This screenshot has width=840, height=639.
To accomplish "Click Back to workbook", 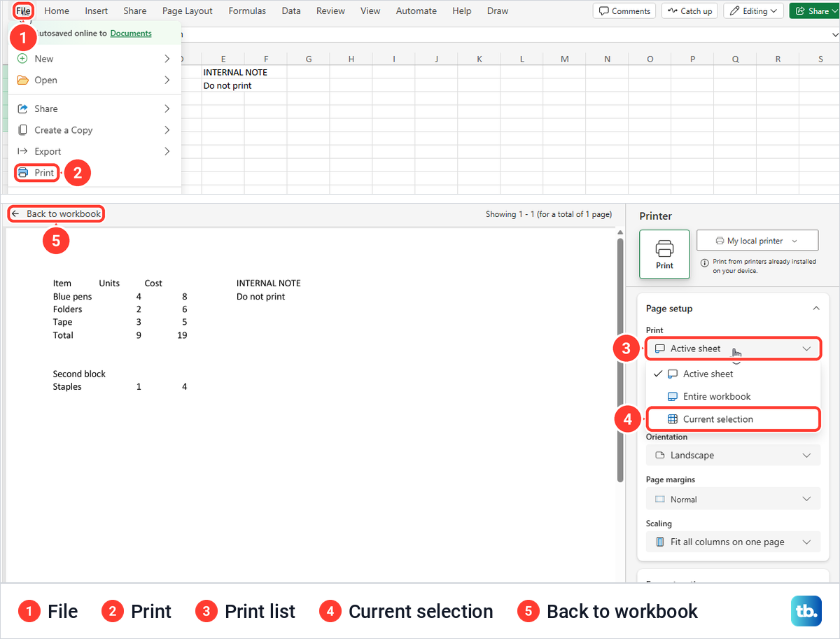I will (56, 214).
